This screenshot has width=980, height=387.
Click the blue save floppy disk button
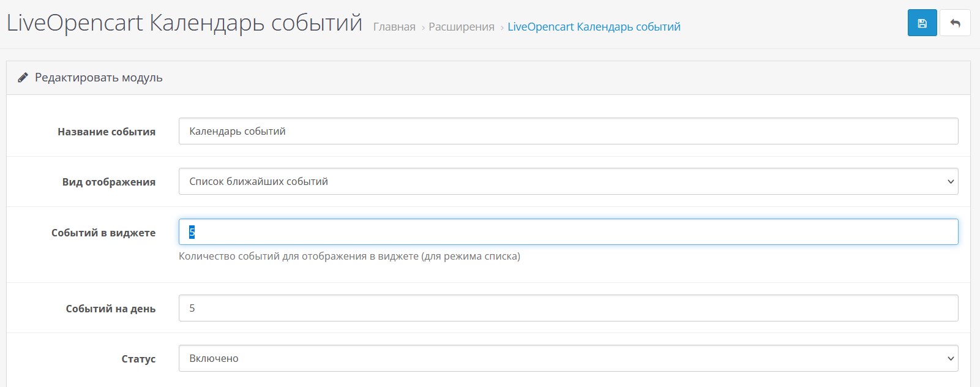[922, 24]
